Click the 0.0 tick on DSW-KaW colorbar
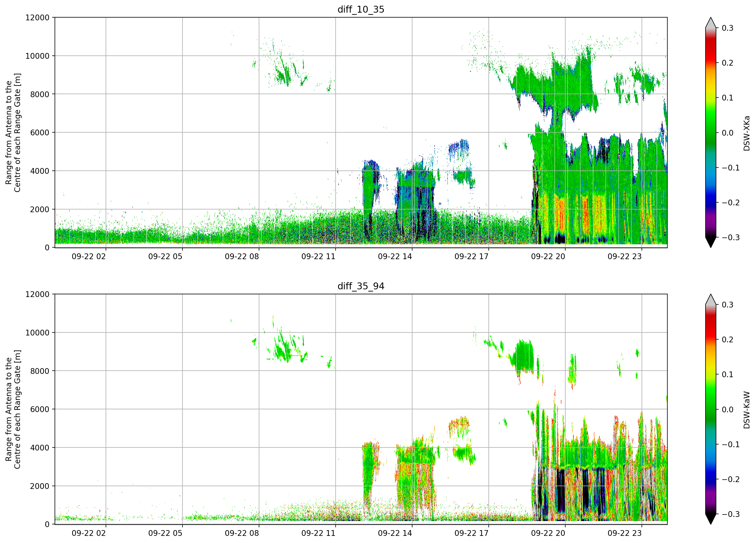This screenshot has height=543, width=756. [727, 410]
